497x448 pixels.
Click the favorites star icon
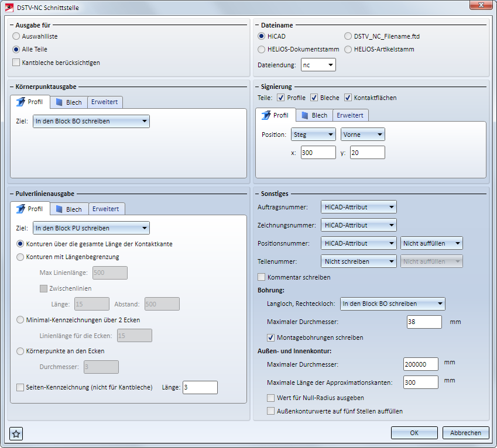tap(16, 433)
